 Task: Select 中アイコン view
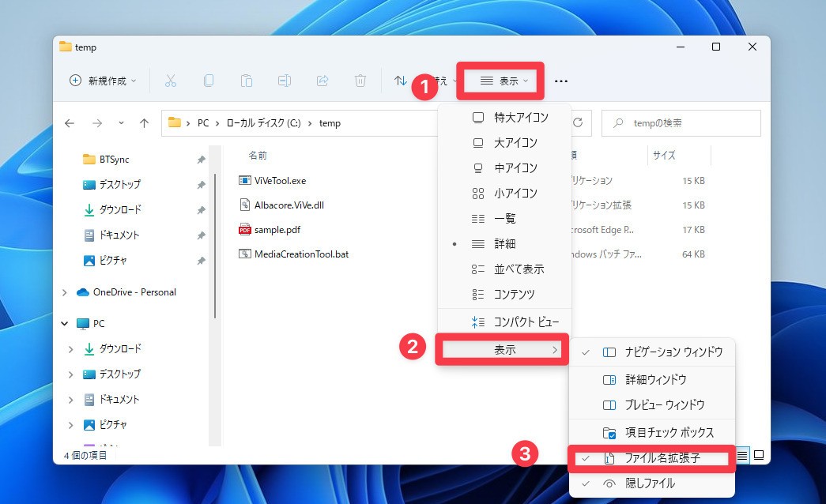click(x=504, y=168)
